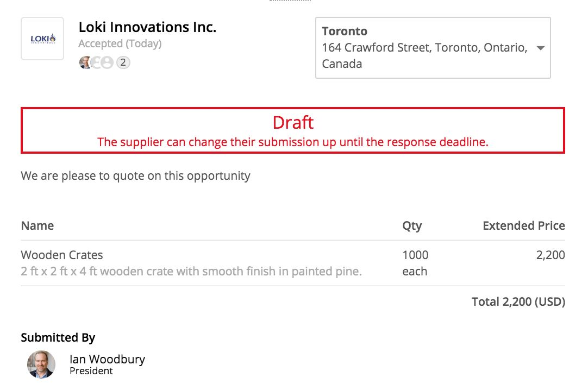This screenshot has width=588, height=390.
Task: Select the supplier quote comment text
Action: [x=135, y=175]
